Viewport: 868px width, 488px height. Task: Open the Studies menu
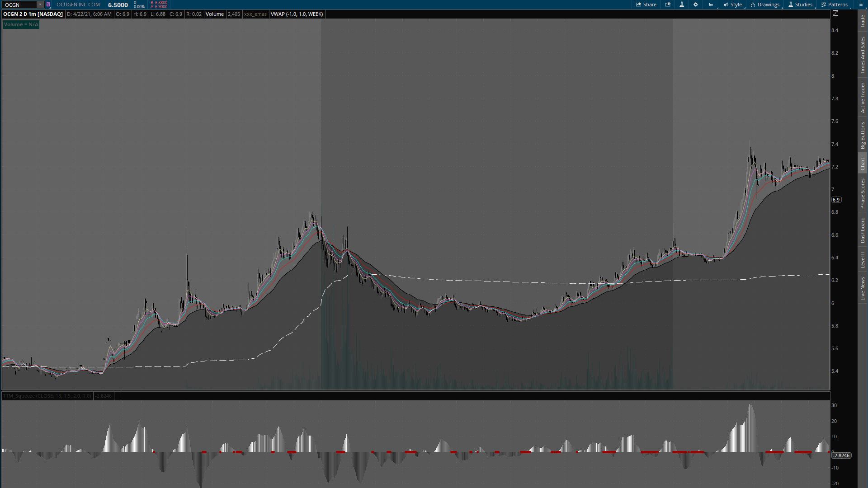[x=800, y=5]
